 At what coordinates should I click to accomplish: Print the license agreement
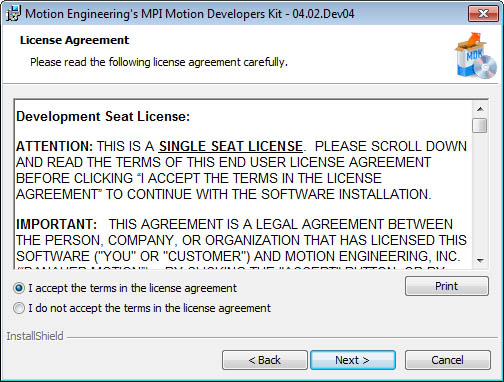[447, 286]
